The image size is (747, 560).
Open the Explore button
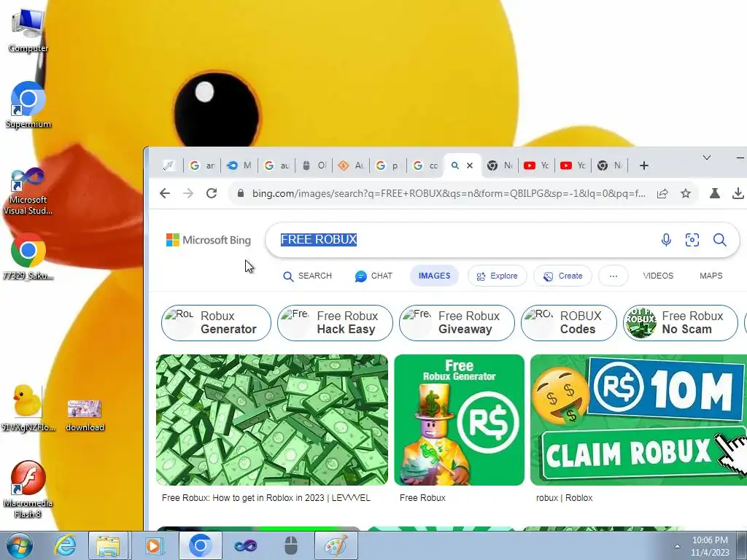497,276
